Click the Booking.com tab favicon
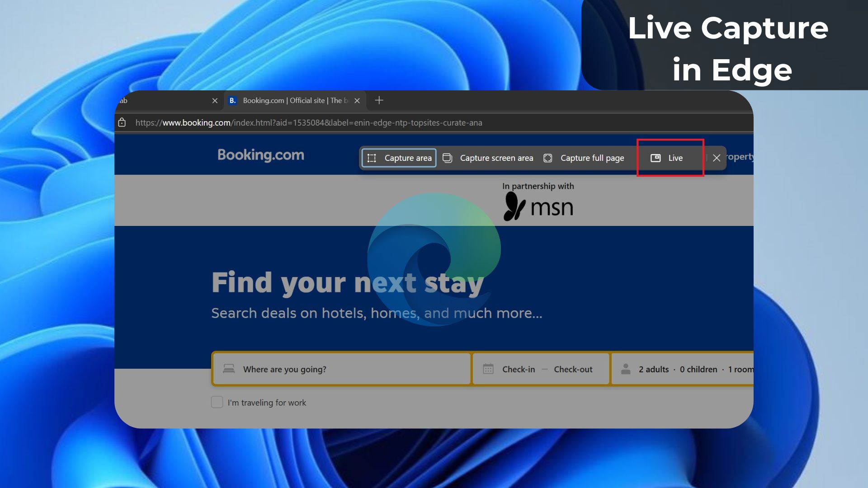Image resolution: width=868 pixels, height=488 pixels. click(x=232, y=100)
